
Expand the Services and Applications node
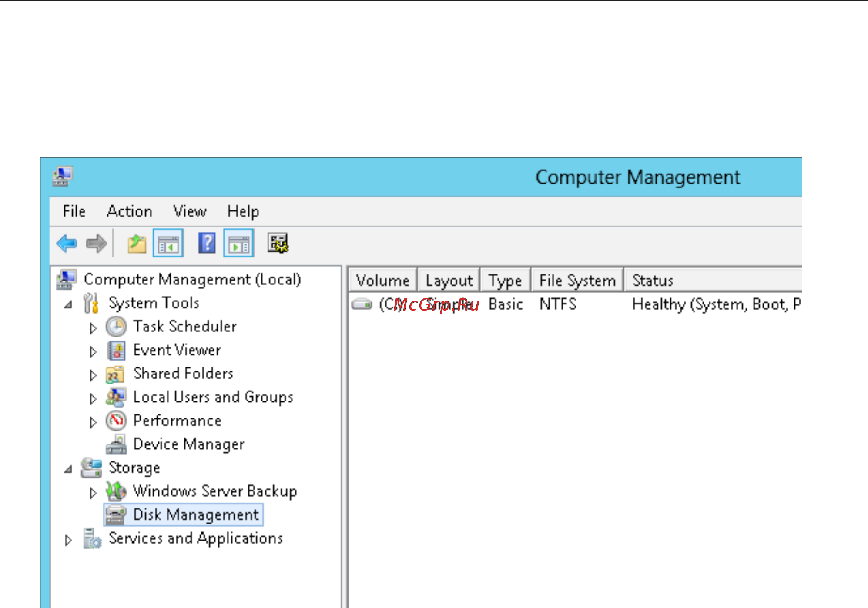tap(68, 540)
